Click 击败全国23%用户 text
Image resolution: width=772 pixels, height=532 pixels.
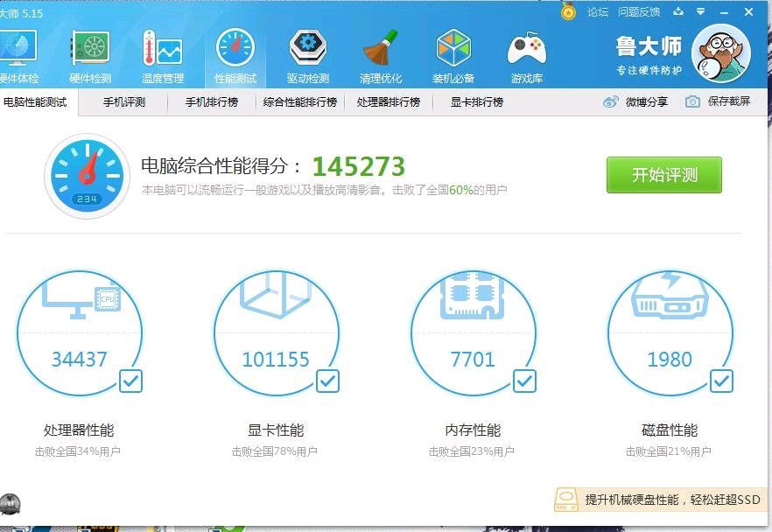[x=472, y=451]
